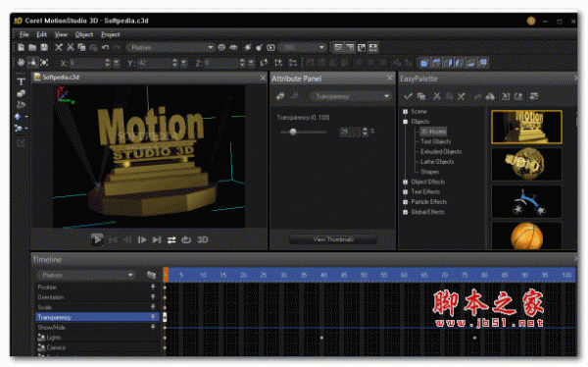Open the Platform dropdown in Timeline

(85, 275)
